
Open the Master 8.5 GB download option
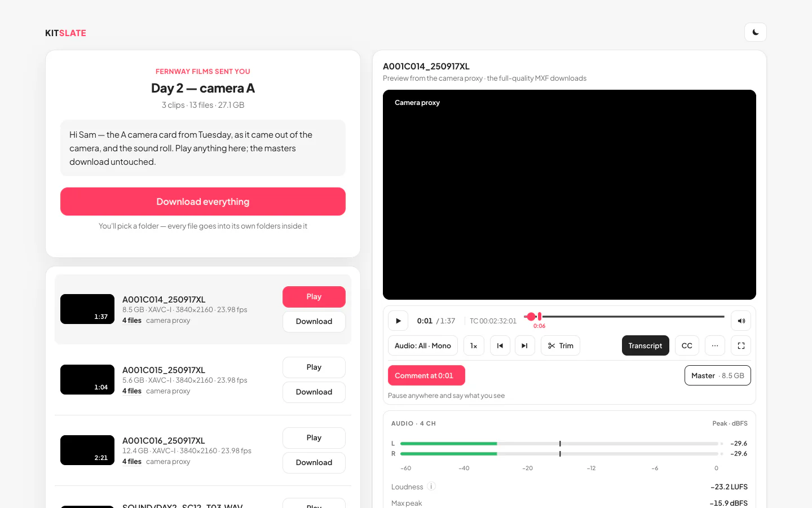718,375
